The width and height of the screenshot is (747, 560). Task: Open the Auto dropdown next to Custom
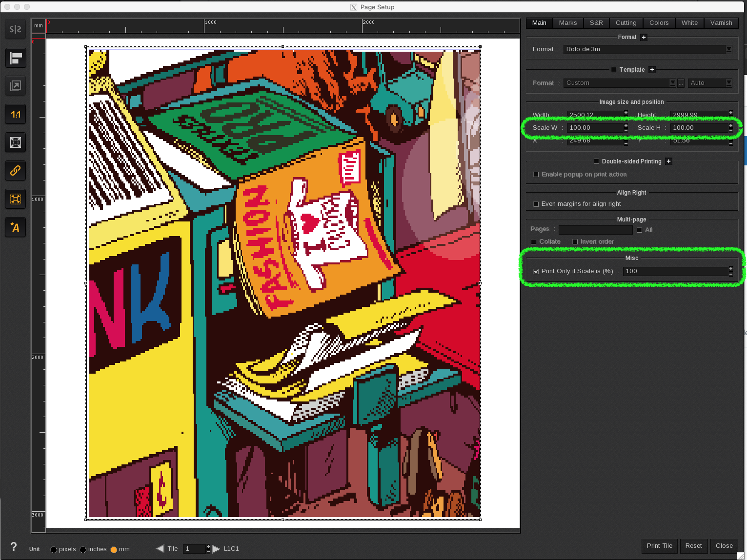click(728, 83)
